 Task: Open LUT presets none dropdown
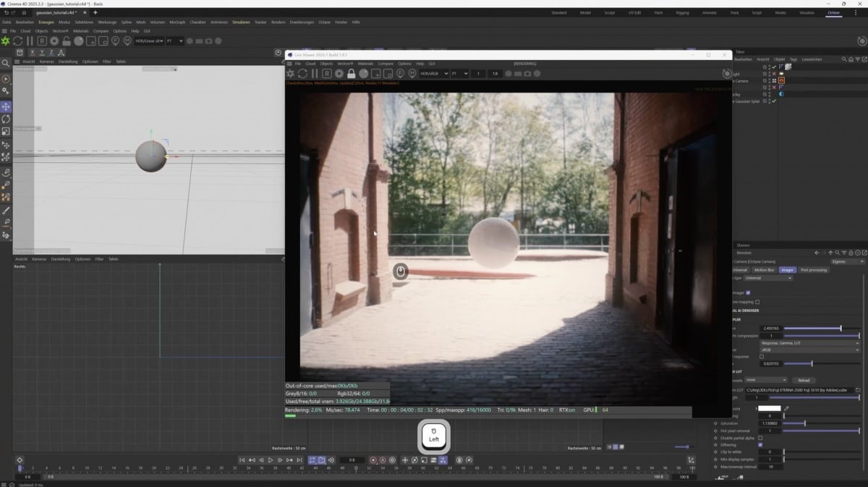[767, 380]
